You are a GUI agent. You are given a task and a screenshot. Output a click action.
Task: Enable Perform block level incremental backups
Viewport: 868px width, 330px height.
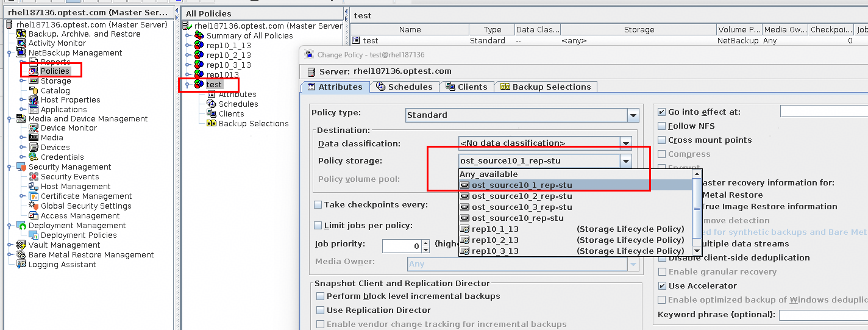click(321, 296)
